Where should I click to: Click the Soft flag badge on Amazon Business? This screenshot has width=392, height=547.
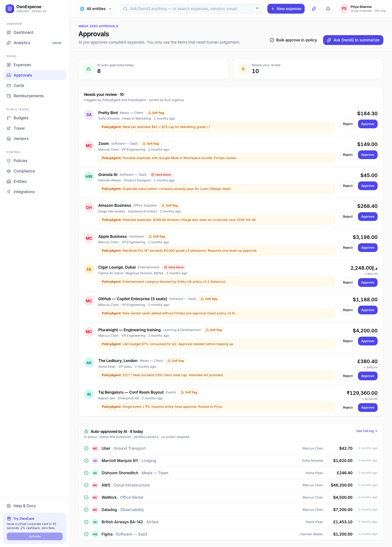pyautogui.click(x=169, y=206)
